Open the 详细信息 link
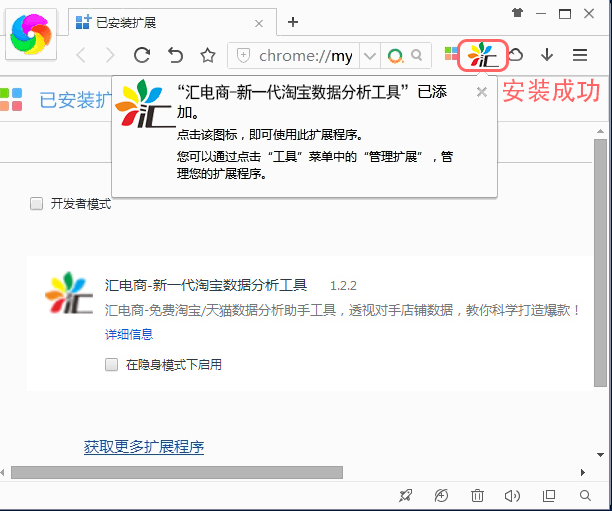 (x=129, y=335)
